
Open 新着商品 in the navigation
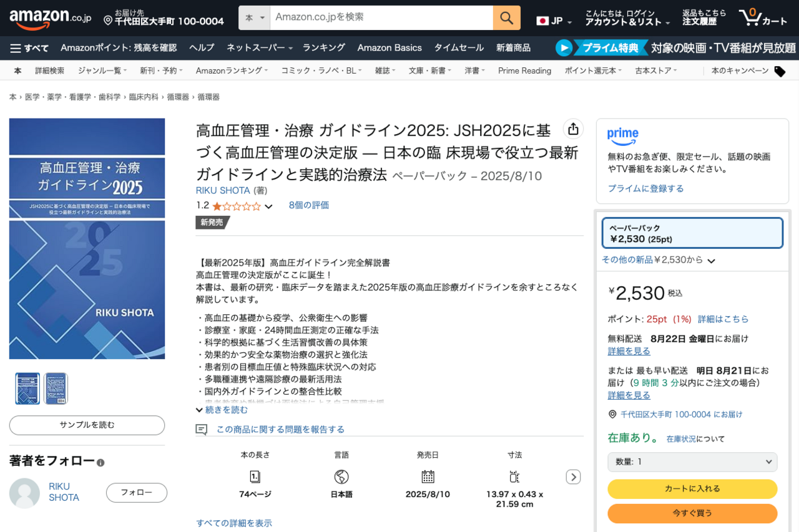tap(513, 48)
